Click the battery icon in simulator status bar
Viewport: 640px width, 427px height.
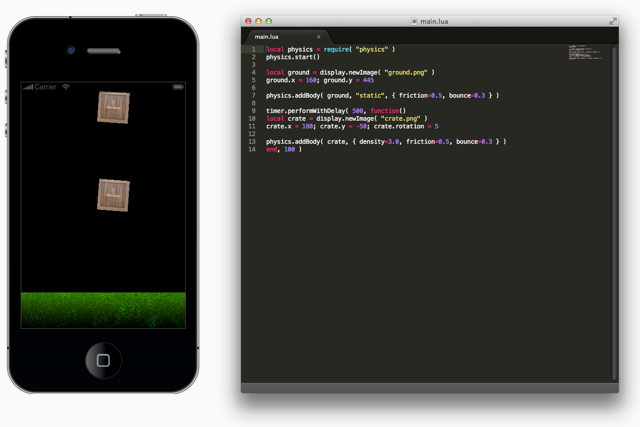178,87
